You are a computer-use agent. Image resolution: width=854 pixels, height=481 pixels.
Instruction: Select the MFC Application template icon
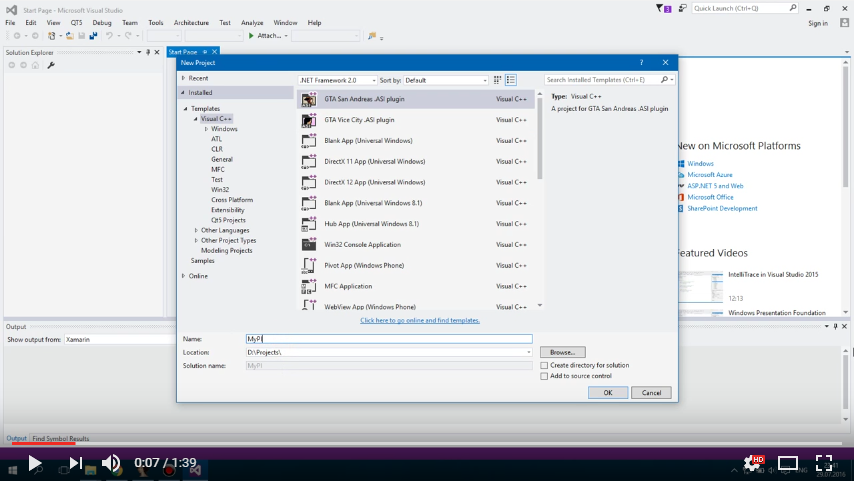click(309, 286)
